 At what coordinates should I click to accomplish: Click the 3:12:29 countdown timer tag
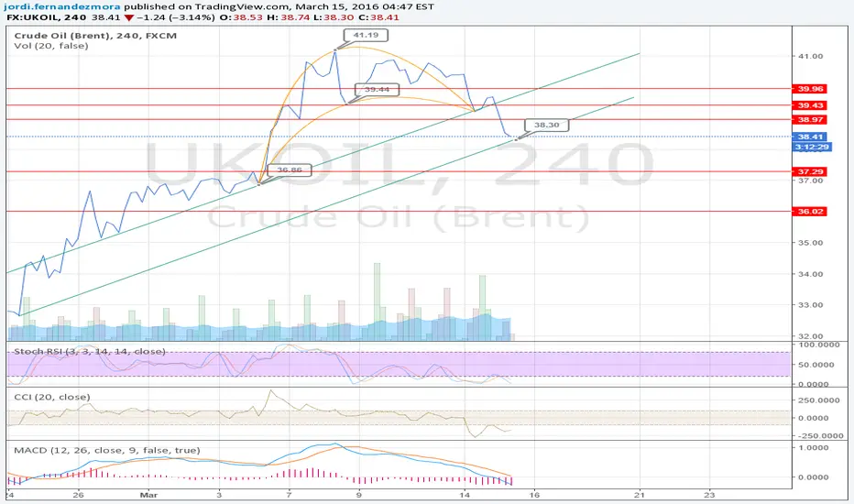click(x=812, y=148)
